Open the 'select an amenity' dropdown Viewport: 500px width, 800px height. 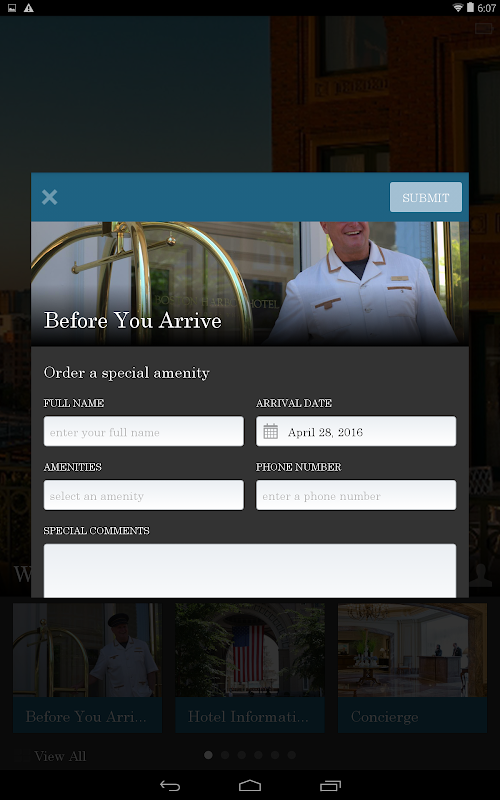(144, 495)
